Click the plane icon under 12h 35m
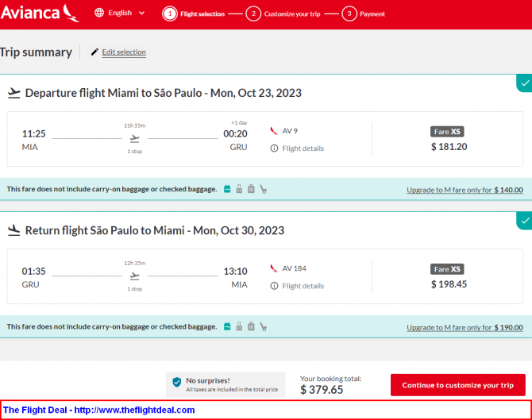Image resolution: width=532 pixels, height=420 pixels. 135,276
